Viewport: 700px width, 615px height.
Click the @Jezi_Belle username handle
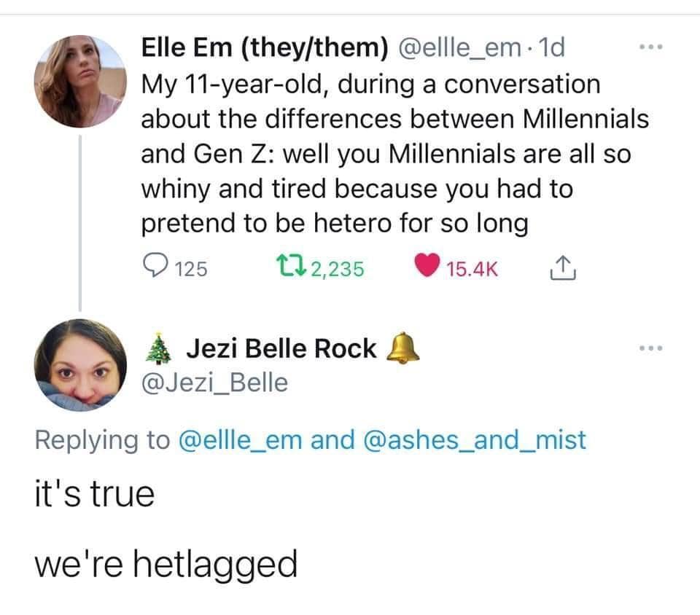coord(214,382)
